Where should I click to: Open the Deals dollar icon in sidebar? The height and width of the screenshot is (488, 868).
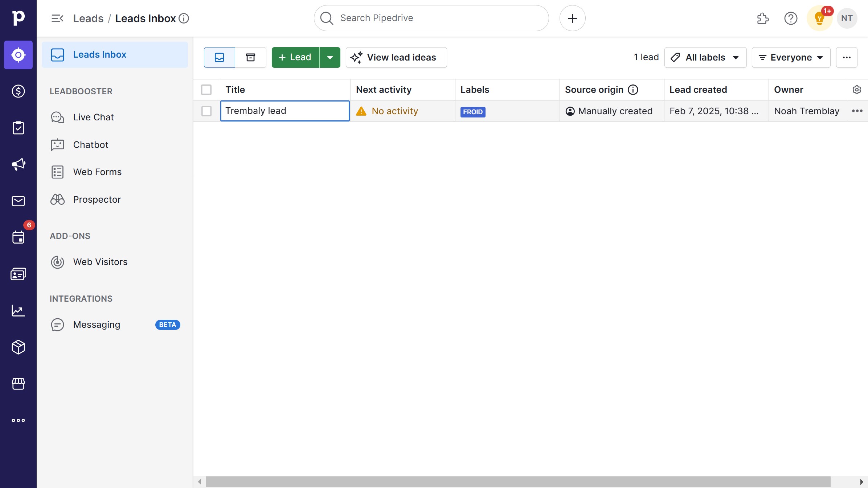[18, 91]
